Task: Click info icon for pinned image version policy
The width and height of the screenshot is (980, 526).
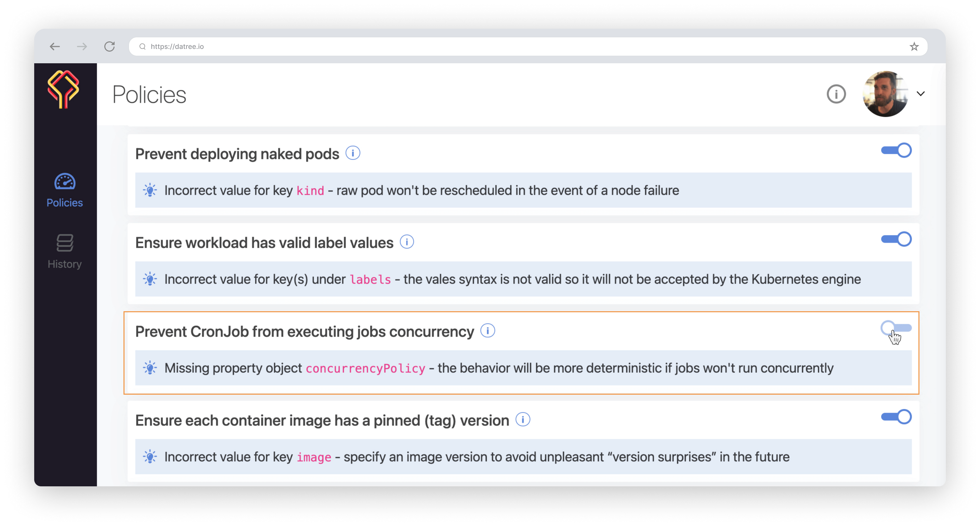Action: [x=523, y=420]
